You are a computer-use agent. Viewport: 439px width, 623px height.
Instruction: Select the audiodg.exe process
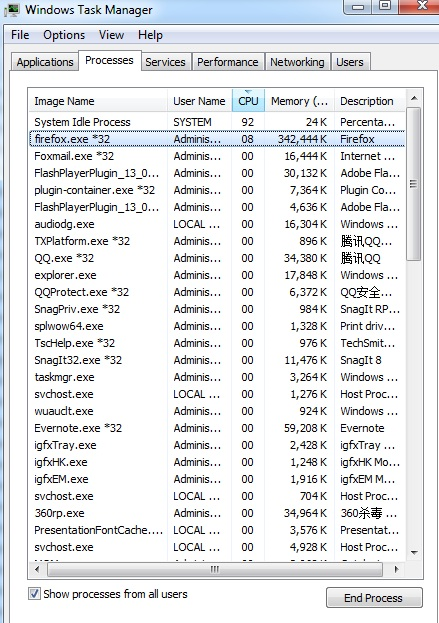(217, 224)
